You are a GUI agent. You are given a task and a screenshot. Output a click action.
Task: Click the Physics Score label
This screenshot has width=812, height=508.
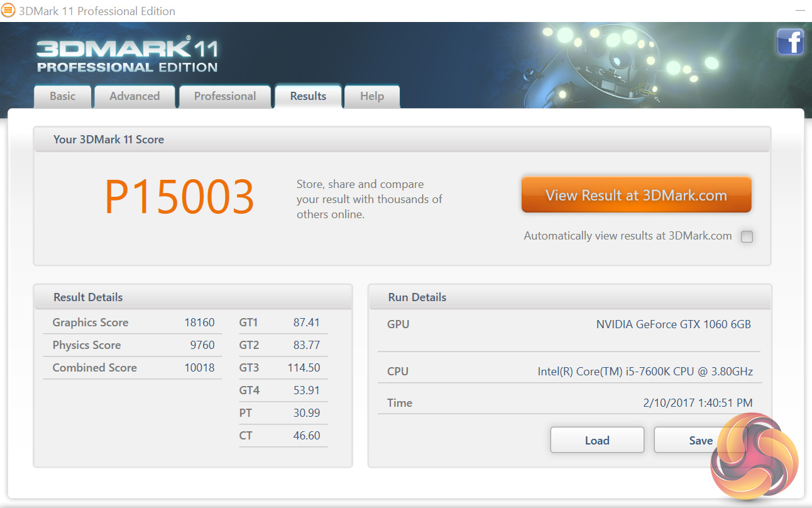pyautogui.click(x=86, y=345)
